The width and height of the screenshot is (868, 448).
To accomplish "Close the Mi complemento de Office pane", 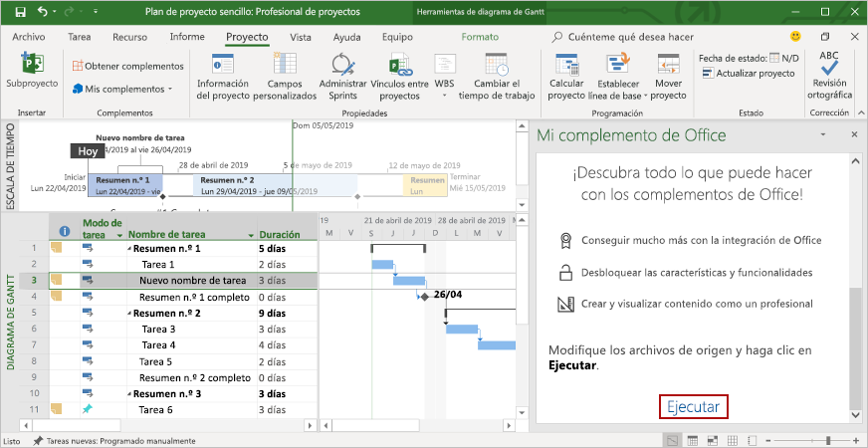I will click(852, 135).
